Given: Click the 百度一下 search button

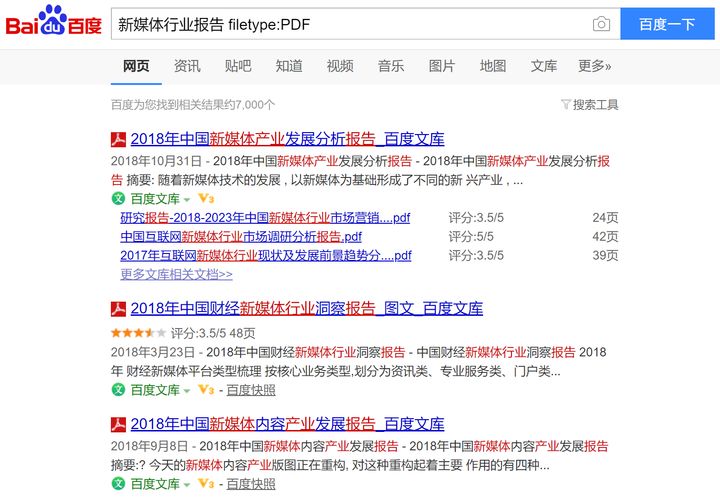Looking at the screenshot, I should (x=667, y=24).
